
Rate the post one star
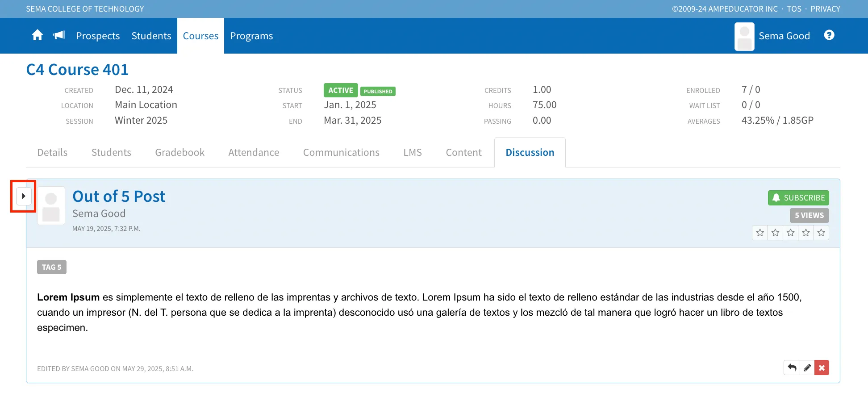(760, 233)
